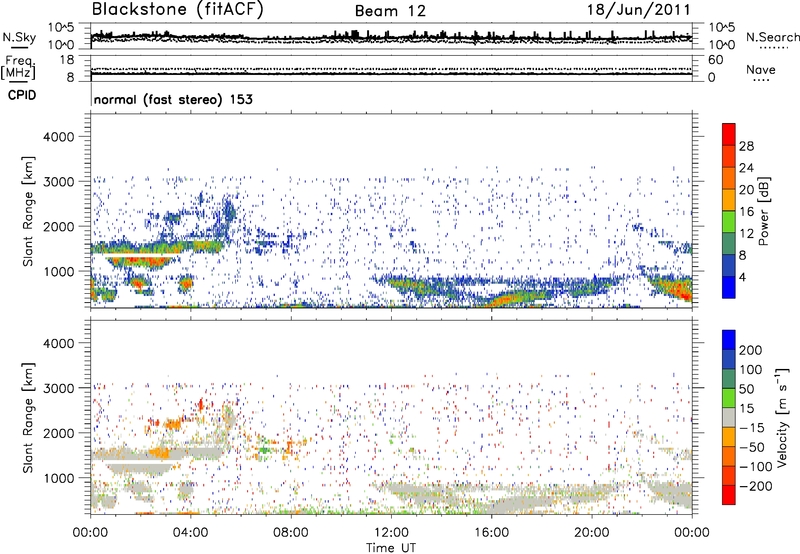Click the "Time UT" axis label
Image resolution: width=800 pixels, height=554 pixels.
coord(391,548)
